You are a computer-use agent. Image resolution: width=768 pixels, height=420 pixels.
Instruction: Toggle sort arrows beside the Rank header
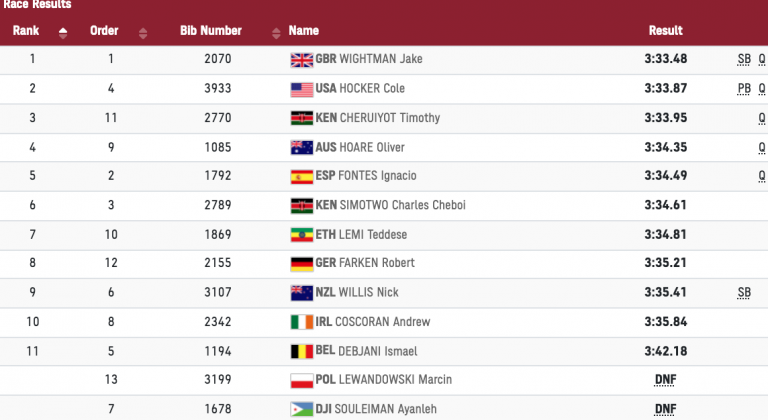point(63,32)
